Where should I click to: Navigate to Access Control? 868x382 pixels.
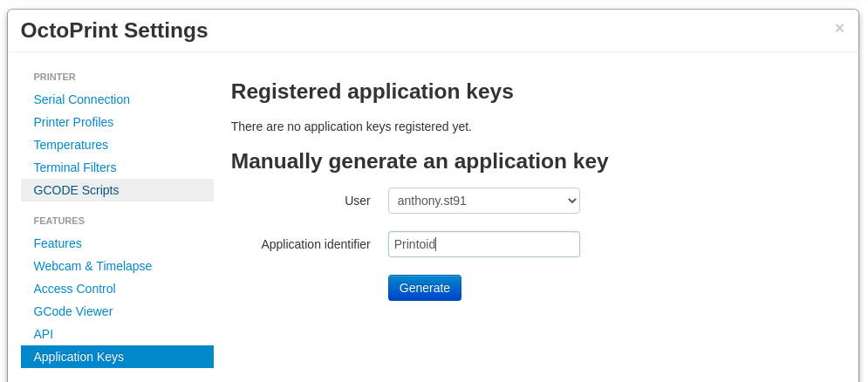tap(74, 289)
